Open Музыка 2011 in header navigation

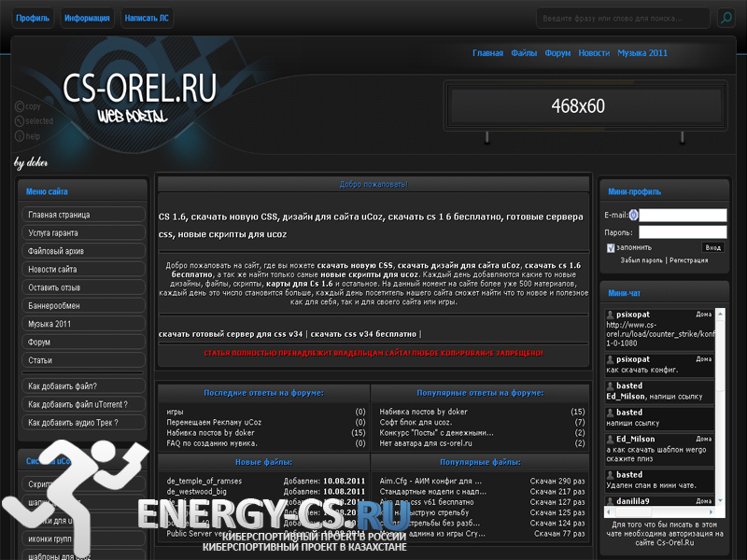tap(642, 53)
